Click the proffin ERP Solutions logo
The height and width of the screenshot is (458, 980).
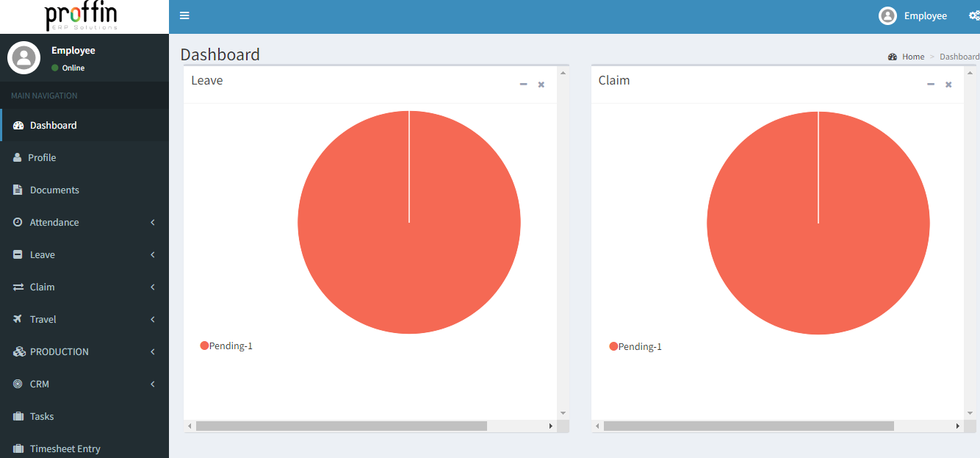click(x=81, y=16)
